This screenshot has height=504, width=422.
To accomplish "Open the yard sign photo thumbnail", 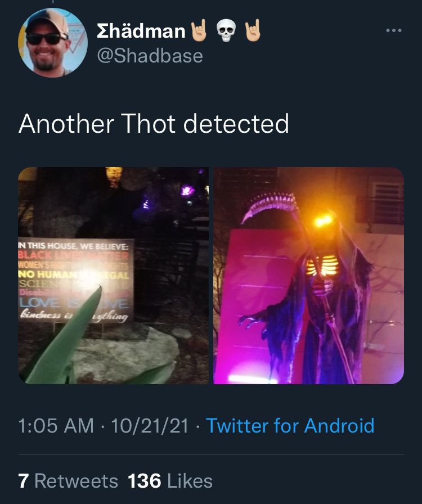I will coord(113,276).
